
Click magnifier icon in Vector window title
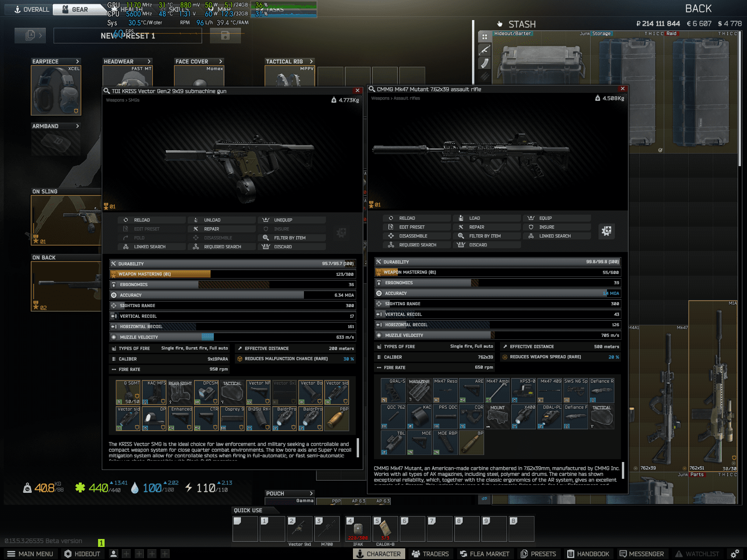pos(107,91)
